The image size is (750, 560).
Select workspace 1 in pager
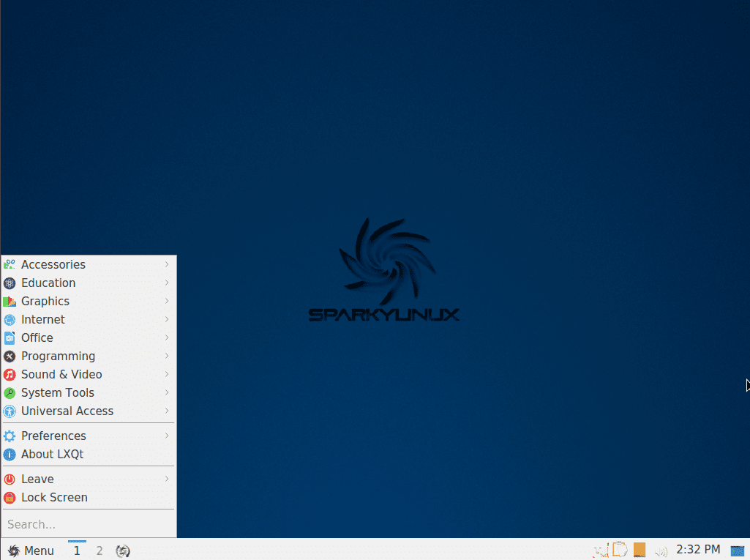[76, 550]
